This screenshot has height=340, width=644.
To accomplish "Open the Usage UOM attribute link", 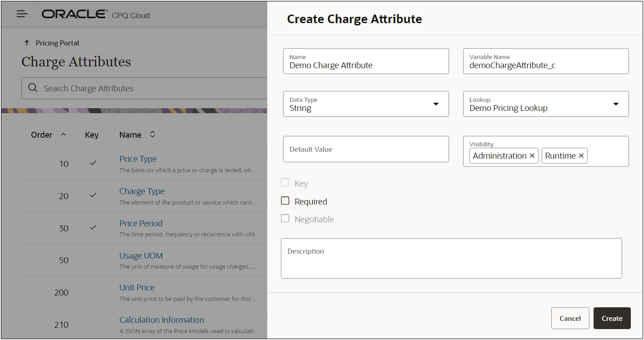I will coord(141,256).
